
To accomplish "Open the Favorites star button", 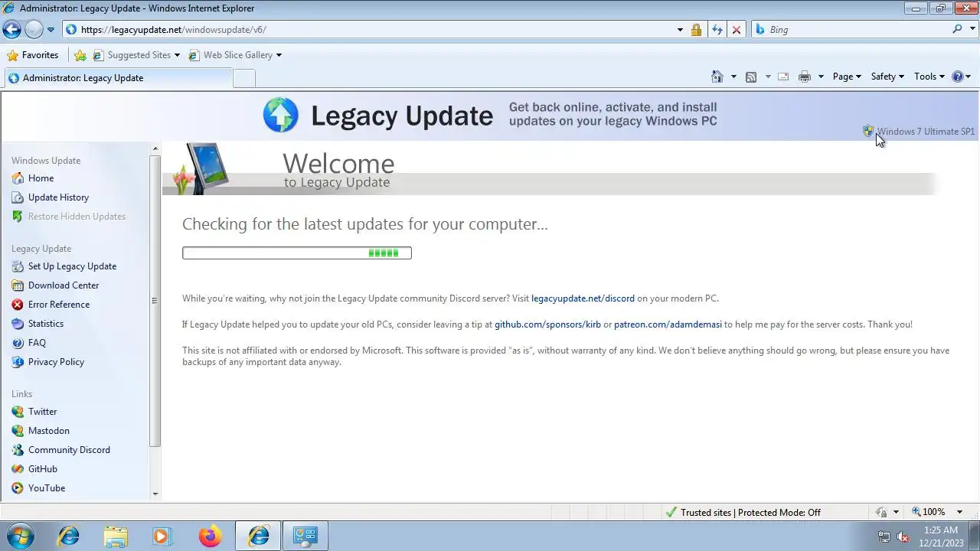I will coord(32,55).
